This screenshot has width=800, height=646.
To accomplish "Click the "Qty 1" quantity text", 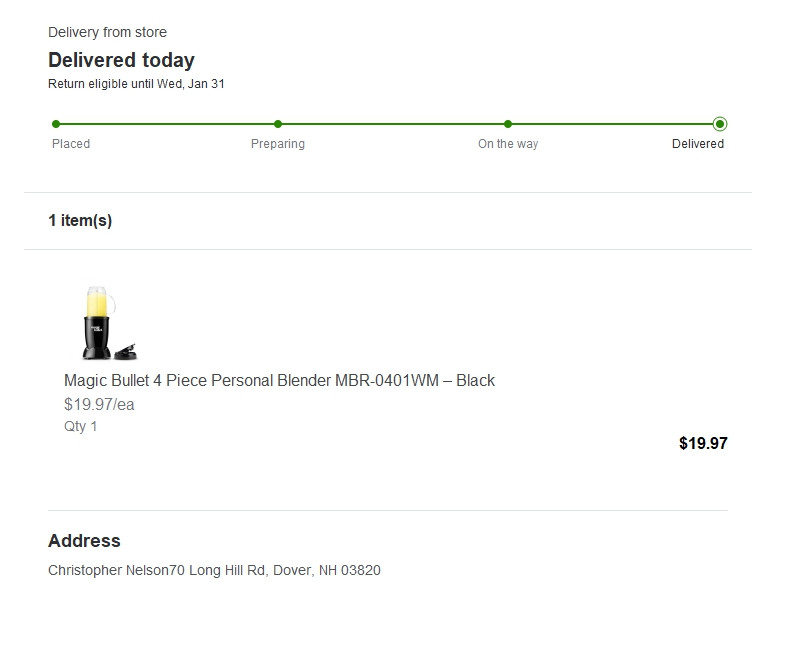I will (x=81, y=426).
